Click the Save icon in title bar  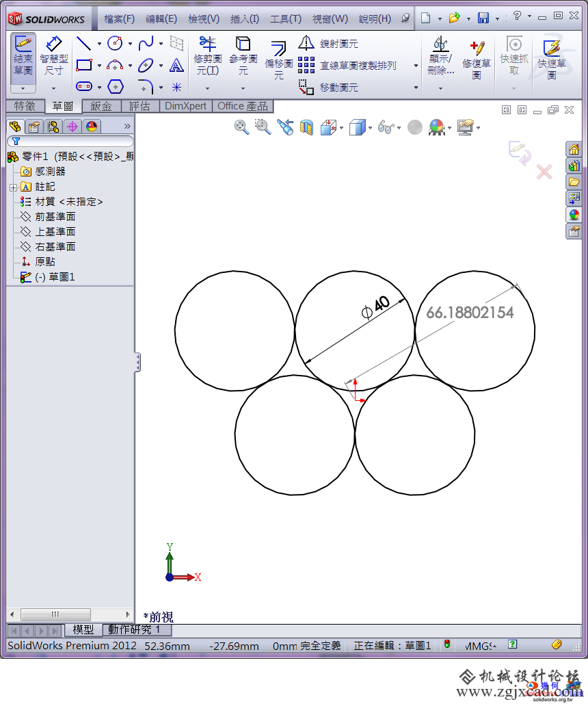483,18
